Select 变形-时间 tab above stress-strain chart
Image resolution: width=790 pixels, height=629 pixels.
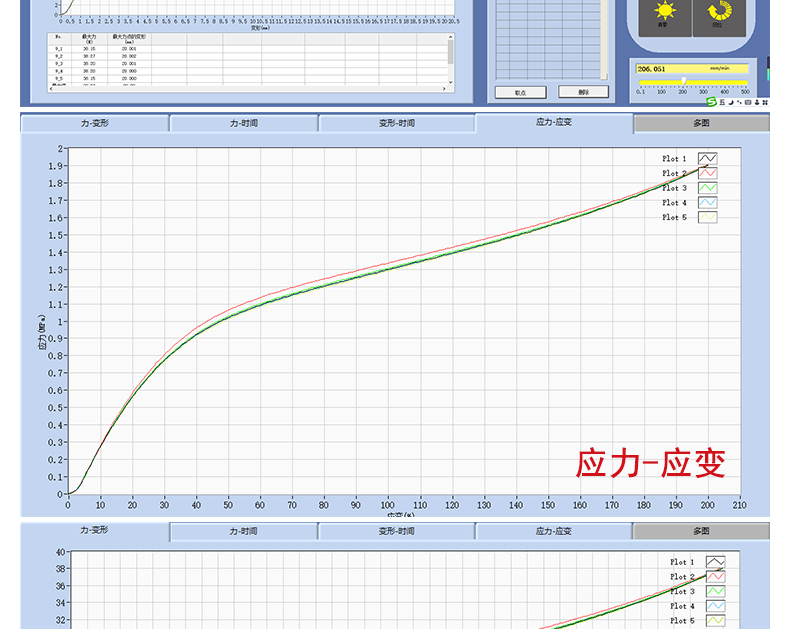click(x=396, y=124)
